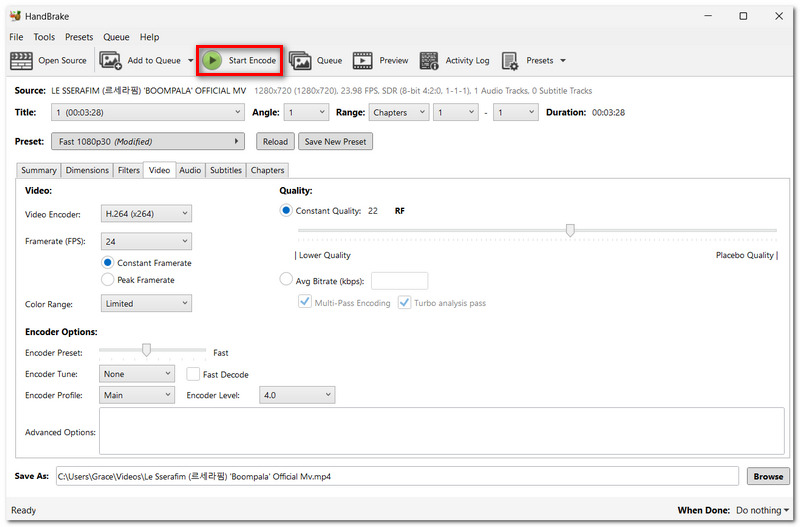Click the Duration value 00:03:28
Screen dimensions: 800x527
point(608,112)
